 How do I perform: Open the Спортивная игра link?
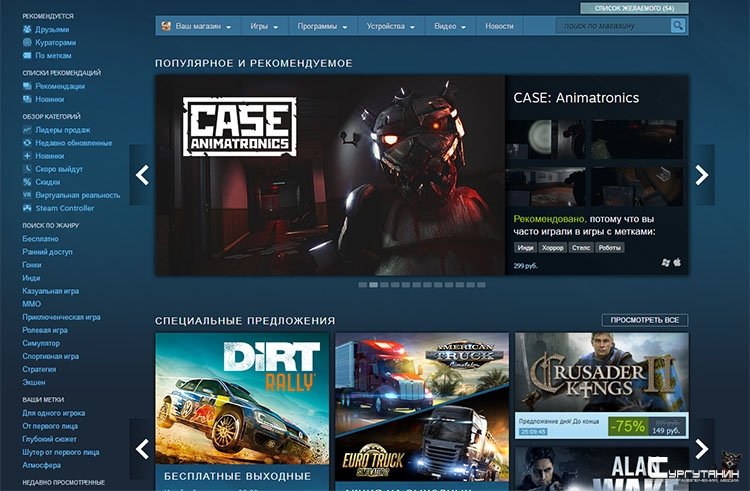(51, 356)
